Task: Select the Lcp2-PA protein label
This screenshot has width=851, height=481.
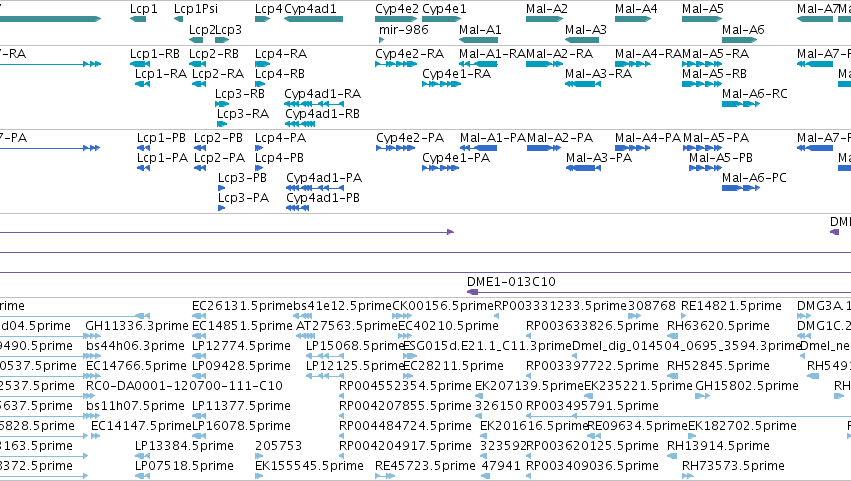Action: 219,158
